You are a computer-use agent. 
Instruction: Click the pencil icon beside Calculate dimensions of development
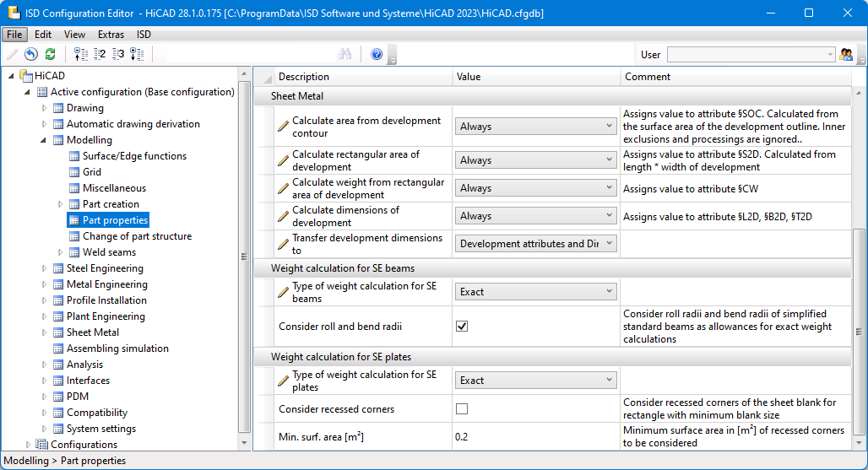tap(283, 216)
